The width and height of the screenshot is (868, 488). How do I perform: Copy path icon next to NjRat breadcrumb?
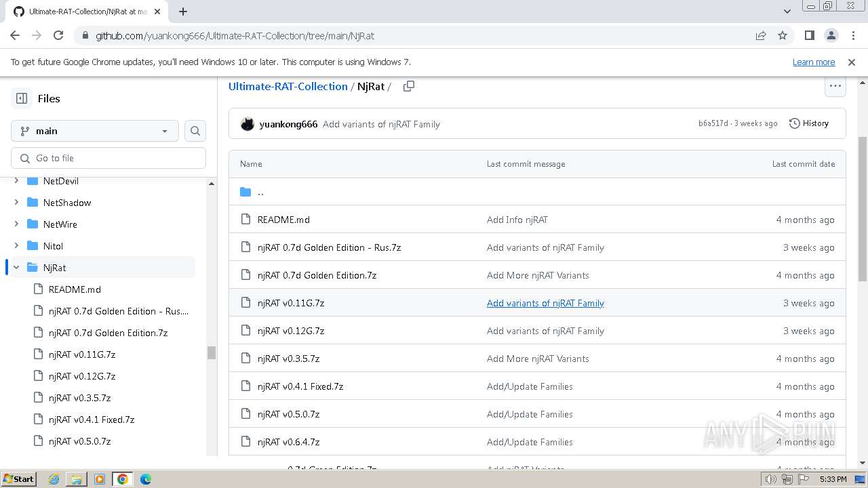tap(408, 86)
